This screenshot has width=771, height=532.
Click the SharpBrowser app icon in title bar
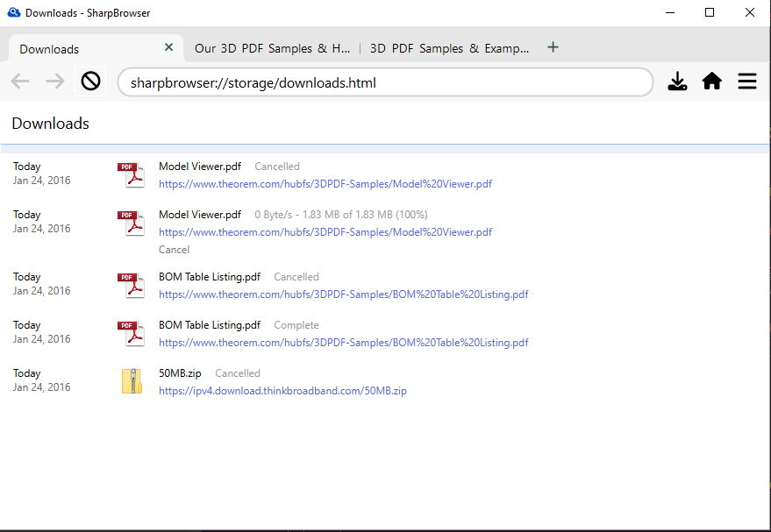click(14, 13)
